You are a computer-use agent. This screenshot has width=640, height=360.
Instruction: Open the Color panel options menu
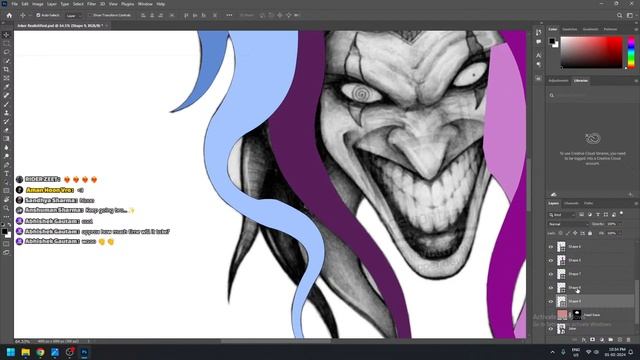pos(636,29)
